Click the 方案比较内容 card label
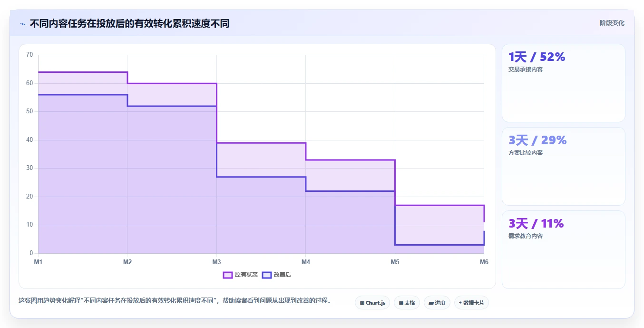Viewport: 644px width, 328px height. [526, 153]
